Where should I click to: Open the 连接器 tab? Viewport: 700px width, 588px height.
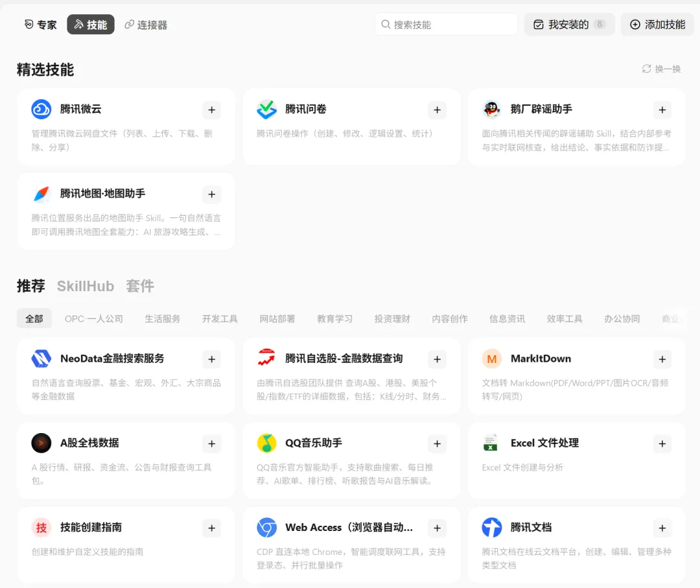(x=146, y=25)
